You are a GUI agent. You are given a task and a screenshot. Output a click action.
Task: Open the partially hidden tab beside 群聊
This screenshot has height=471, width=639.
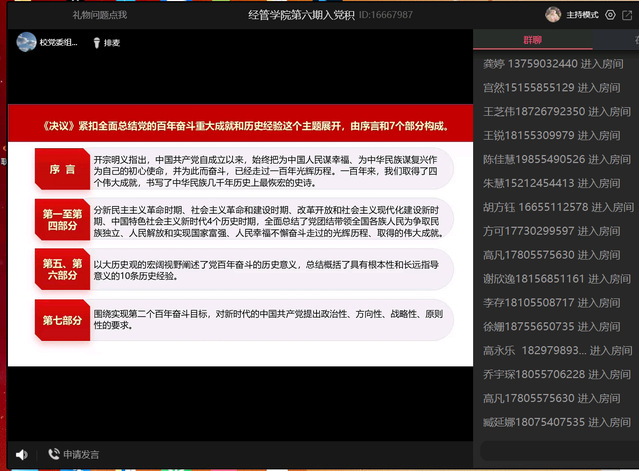[632, 40]
